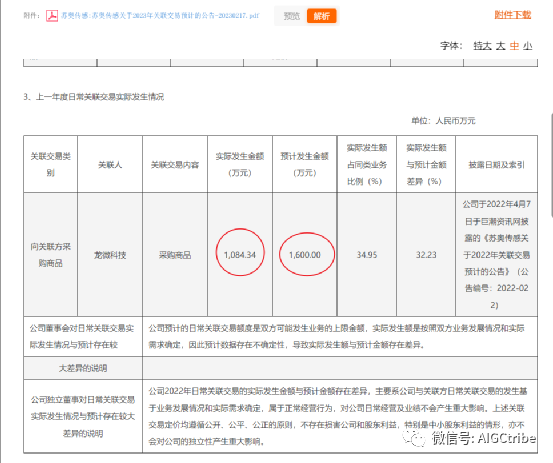Click the circled 1,084.34 actual amount cell

[x=240, y=255]
